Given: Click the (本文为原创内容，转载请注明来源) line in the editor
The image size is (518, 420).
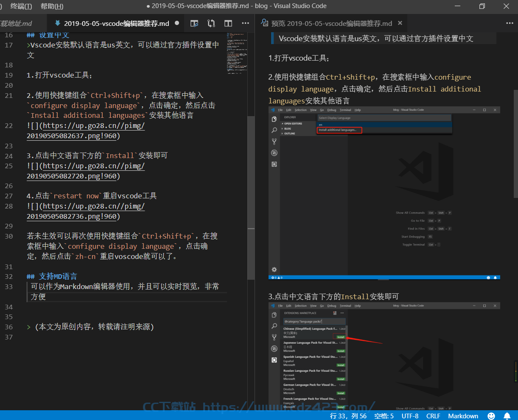Looking at the screenshot, I should click(90, 327).
